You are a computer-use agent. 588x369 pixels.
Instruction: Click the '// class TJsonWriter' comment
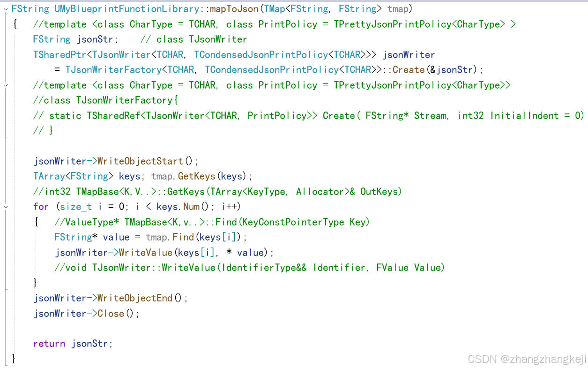pyautogui.click(x=194, y=39)
